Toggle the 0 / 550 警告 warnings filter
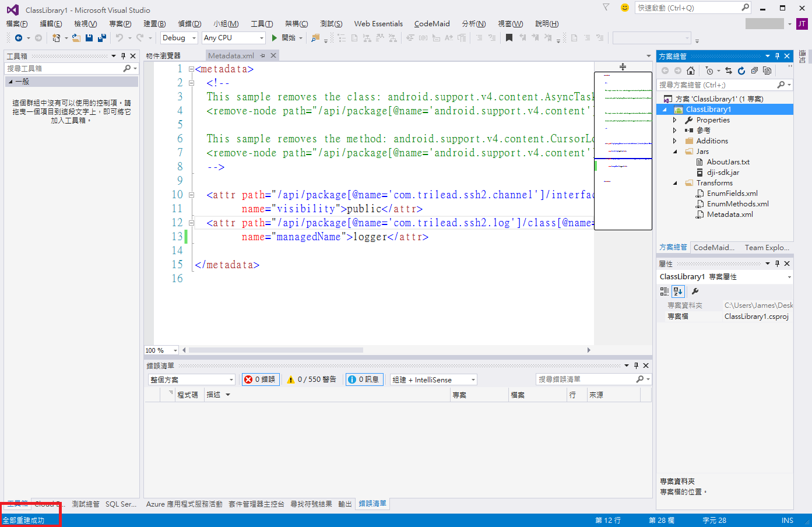 [312, 380]
